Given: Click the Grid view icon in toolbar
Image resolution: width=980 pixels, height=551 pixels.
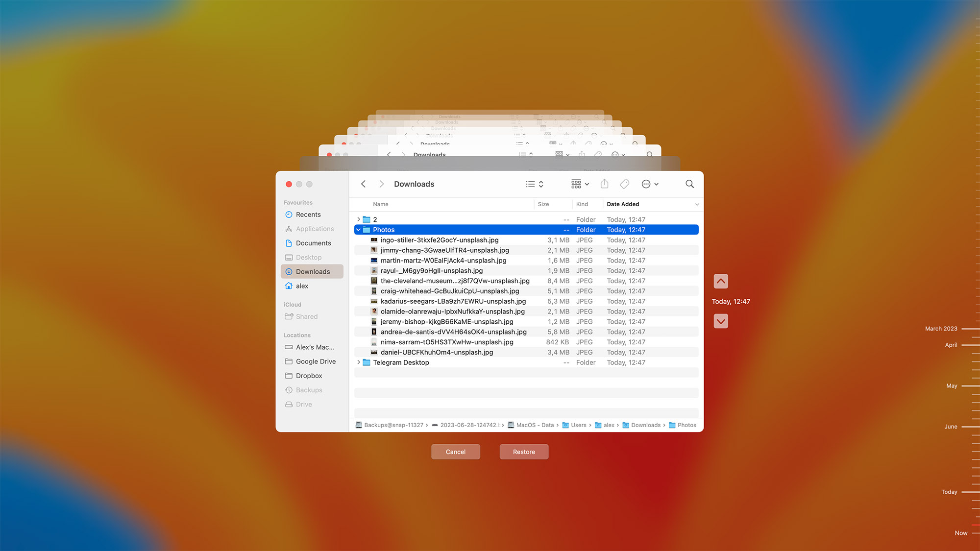Looking at the screenshot, I should point(575,184).
